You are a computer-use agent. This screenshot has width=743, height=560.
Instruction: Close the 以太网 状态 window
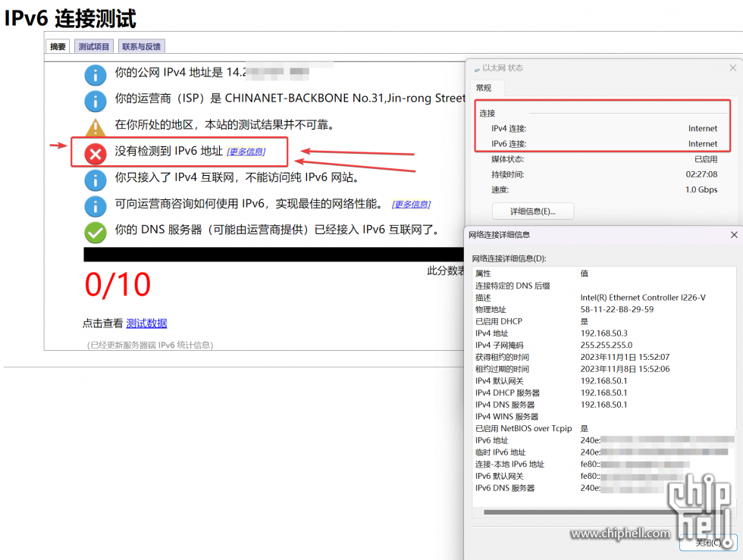732,67
